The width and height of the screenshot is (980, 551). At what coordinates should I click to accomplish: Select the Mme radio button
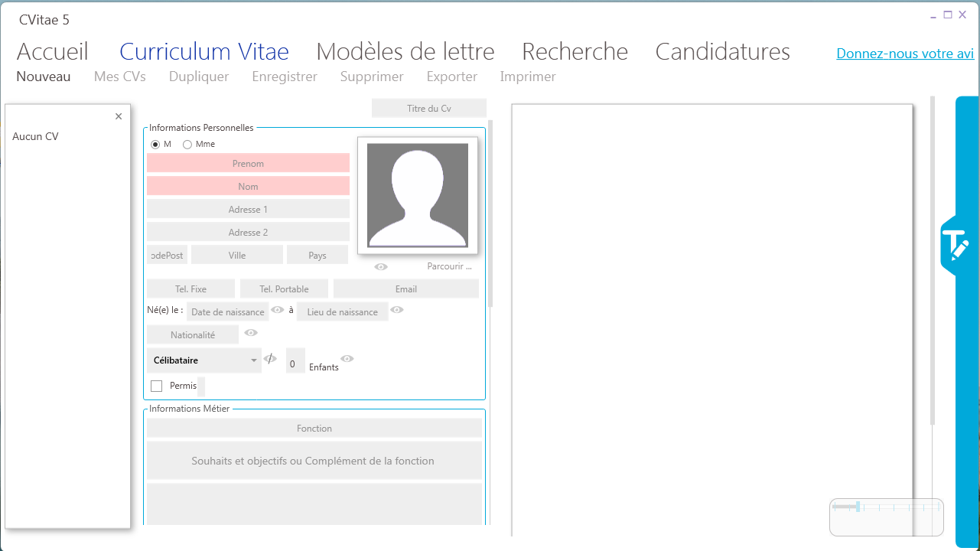187,145
